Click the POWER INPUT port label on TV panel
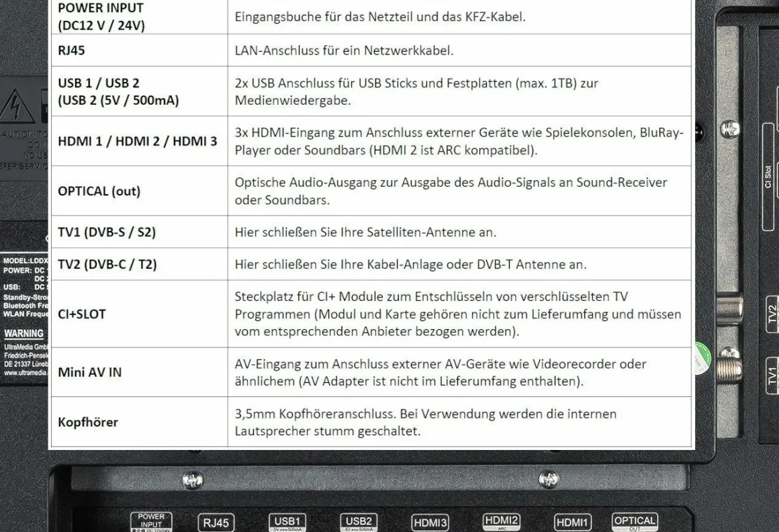This screenshot has height=532, width=779. 151,521
